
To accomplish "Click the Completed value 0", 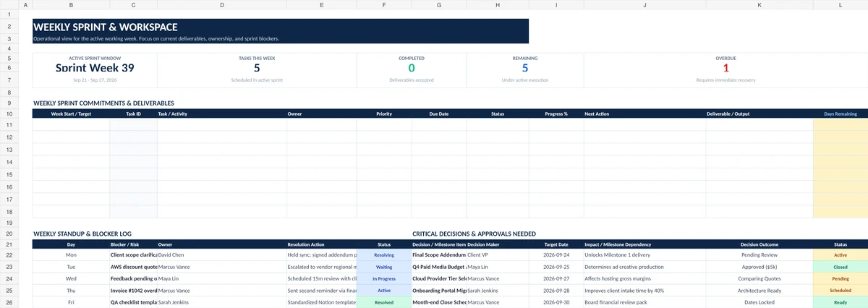I will (412, 68).
